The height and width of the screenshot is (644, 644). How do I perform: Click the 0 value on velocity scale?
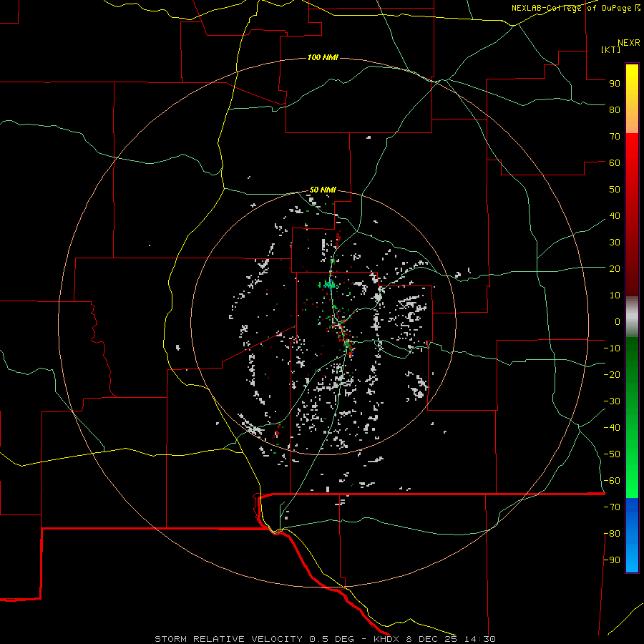click(618, 321)
